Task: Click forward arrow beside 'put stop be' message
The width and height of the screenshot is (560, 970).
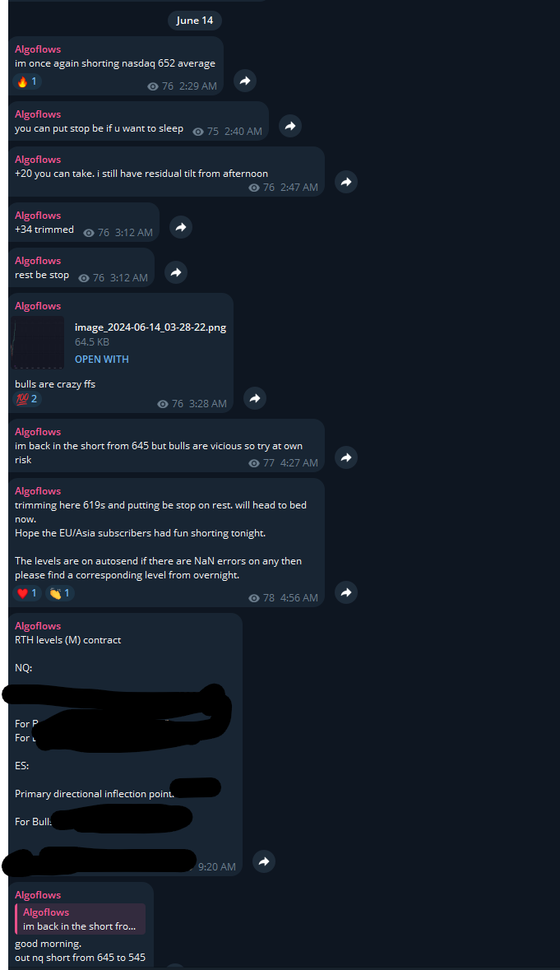Action: tap(290, 126)
